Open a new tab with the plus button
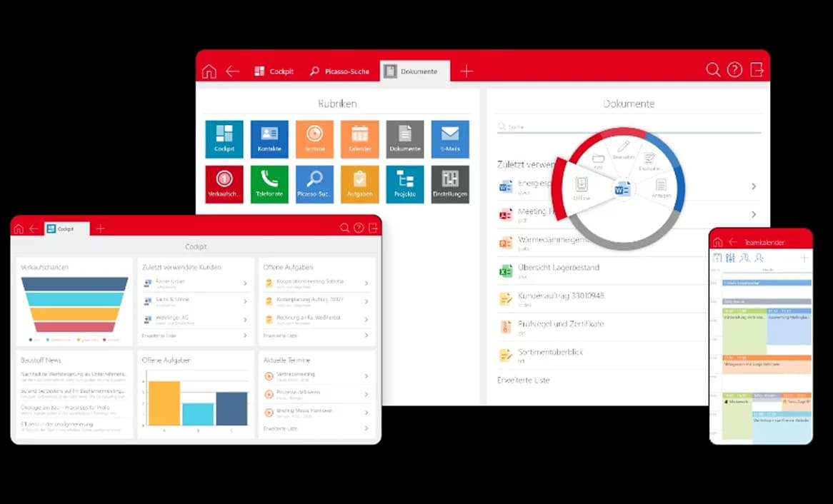This screenshot has width=833, height=504. click(x=466, y=70)
